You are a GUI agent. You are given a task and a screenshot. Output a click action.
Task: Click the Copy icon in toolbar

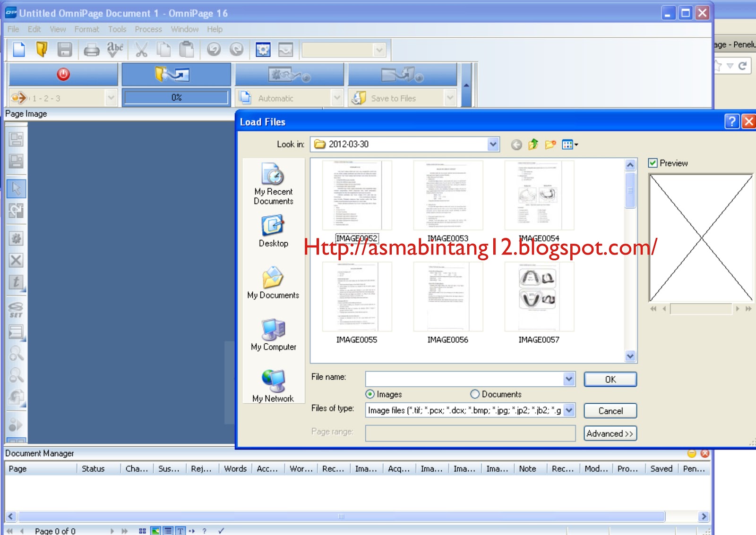pos(164,49)
